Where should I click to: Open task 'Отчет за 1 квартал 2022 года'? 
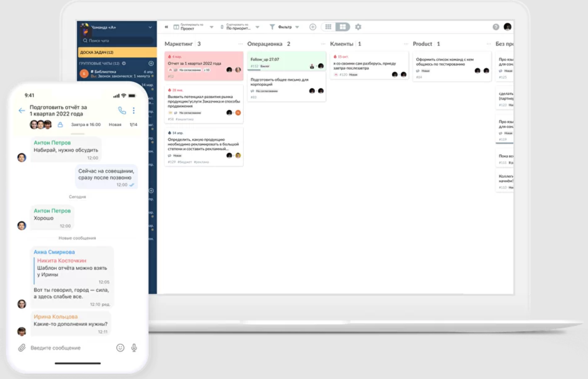click(204, 66)
